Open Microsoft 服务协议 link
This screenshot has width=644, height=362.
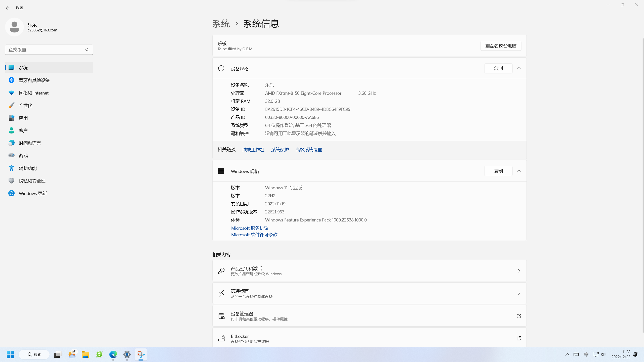click(250, 228)
